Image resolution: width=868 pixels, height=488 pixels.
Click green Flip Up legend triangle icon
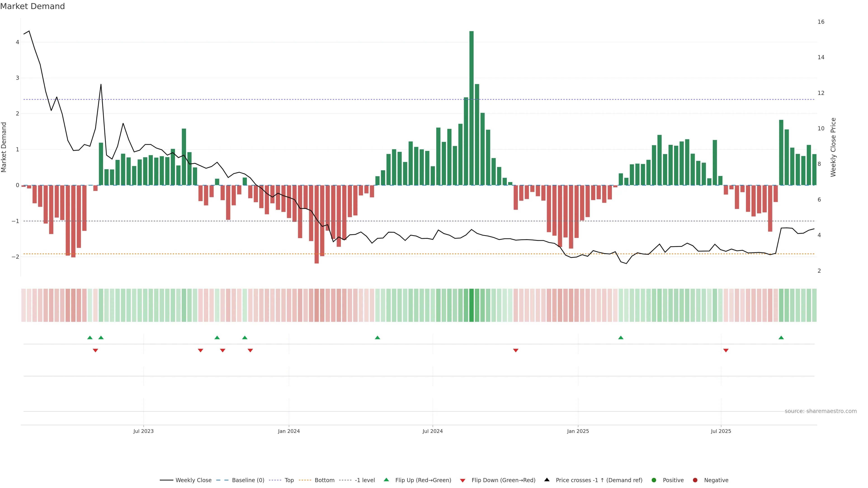coord(386,480)
